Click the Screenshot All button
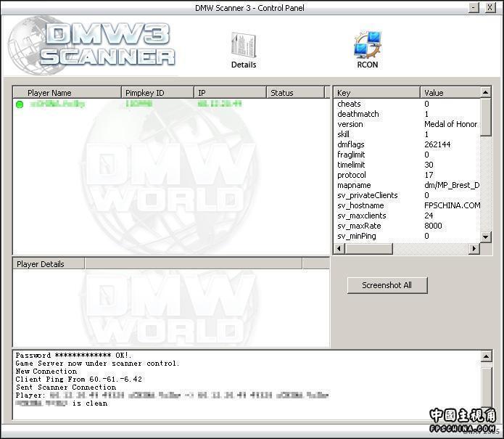The image size is (504, 439). [387, 285]
